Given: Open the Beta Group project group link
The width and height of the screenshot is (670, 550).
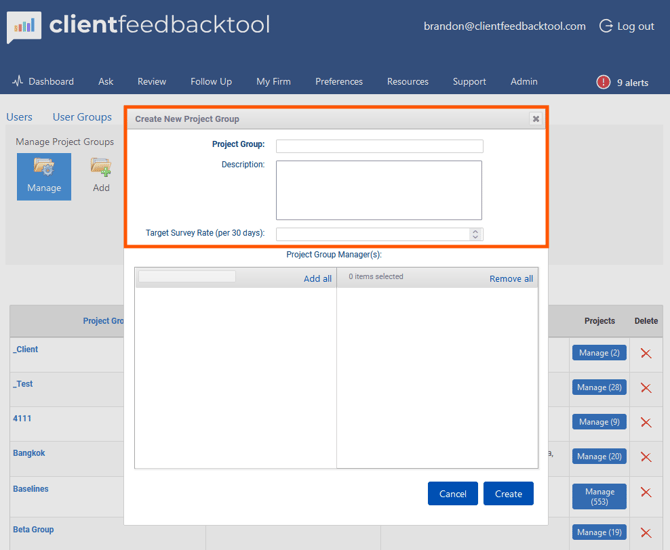Looking at the screenshot, I should pos(33,529).
